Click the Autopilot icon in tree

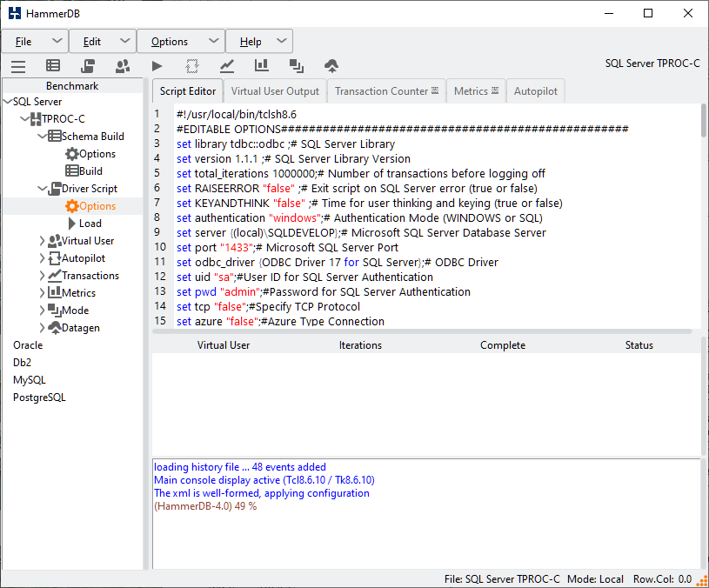coord(55,258)
